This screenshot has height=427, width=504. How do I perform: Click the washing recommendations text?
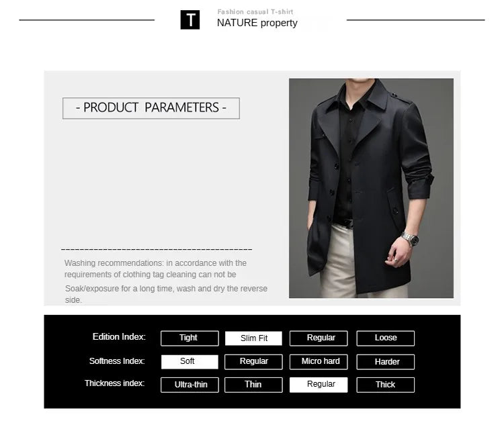tap(165, 281)
